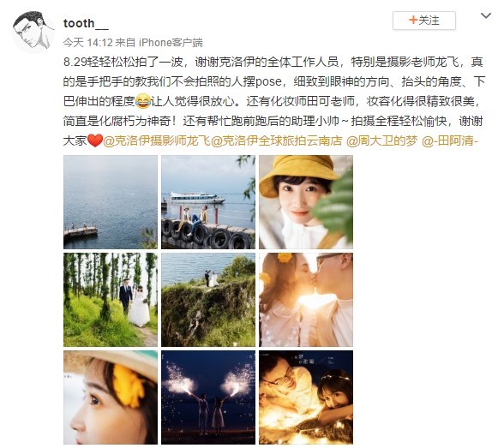View the lake pier landscape photo
Viewport: 504px width, 448px height.
(111, 202)
